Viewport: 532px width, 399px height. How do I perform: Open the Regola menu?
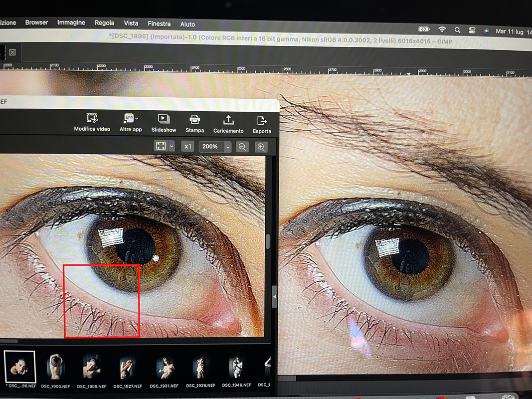point(104,23)
